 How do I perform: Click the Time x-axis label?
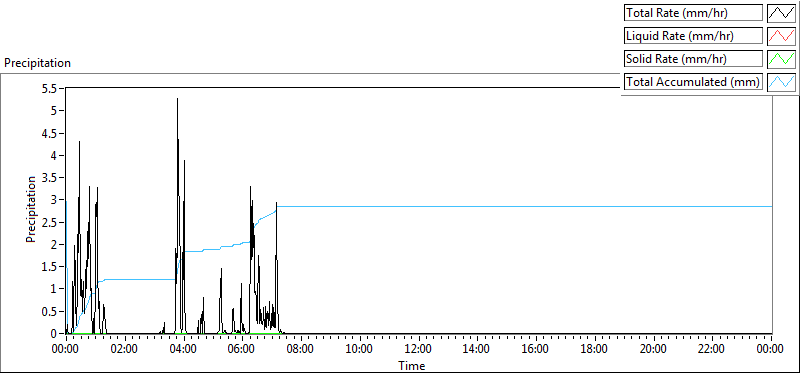coord(411,365)
